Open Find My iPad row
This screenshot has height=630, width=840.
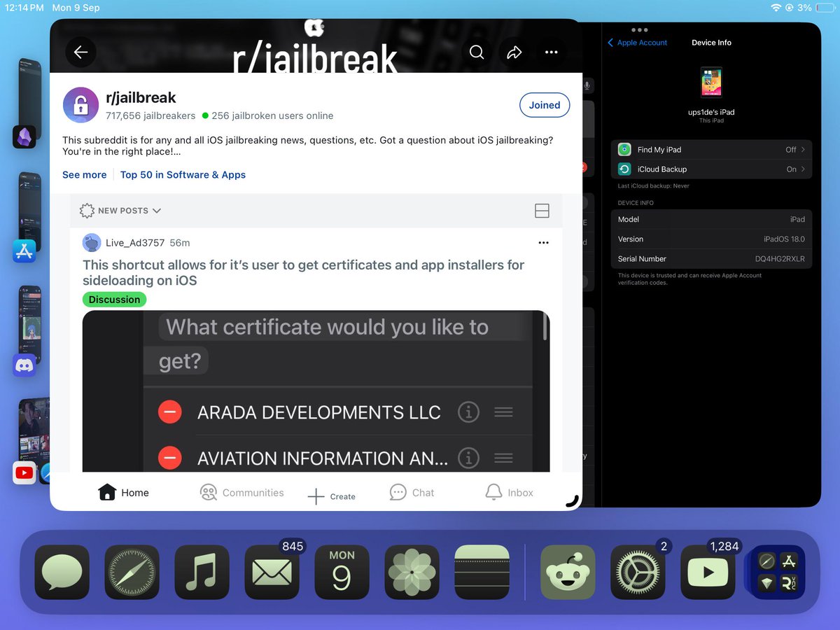(712, 150)
